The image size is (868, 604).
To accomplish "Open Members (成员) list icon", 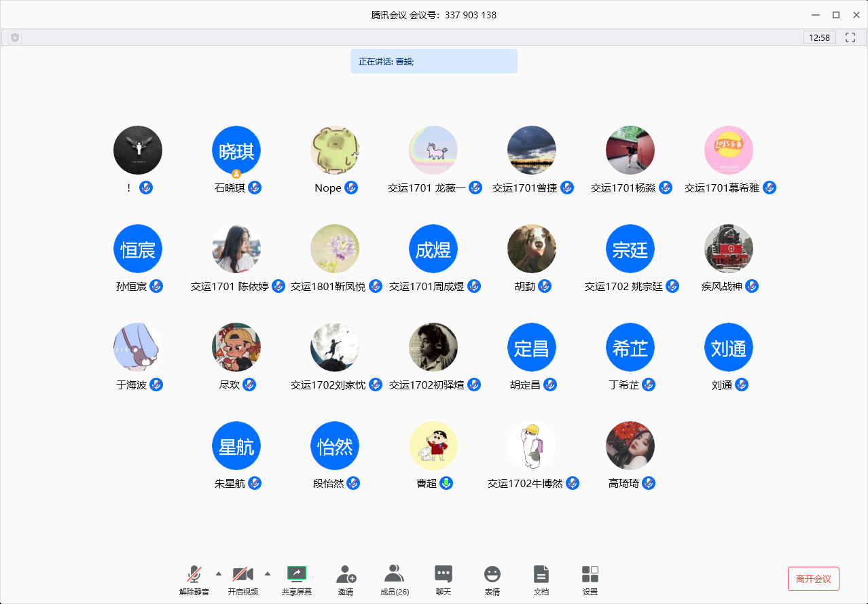I will tap(394, 575).
